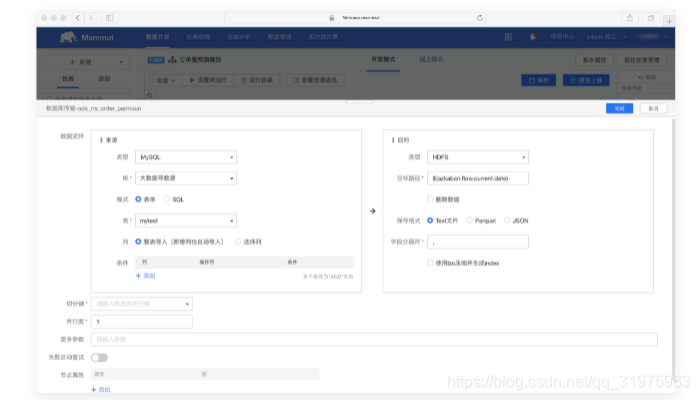Click the 更多参数 input field
The width and height of the screenshot is (700, 400).
click(374, 339)
